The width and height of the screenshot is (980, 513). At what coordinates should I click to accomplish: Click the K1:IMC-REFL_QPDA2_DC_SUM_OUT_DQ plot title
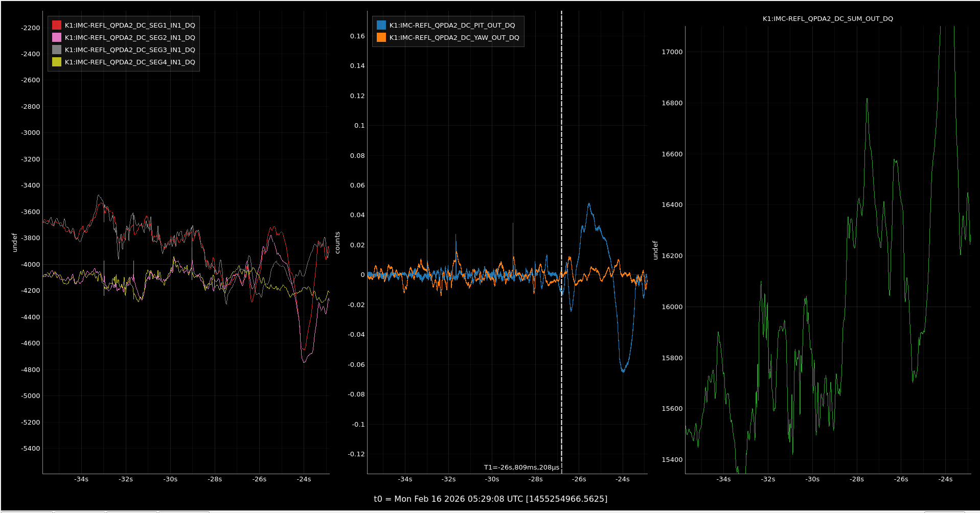click(828, 18)
